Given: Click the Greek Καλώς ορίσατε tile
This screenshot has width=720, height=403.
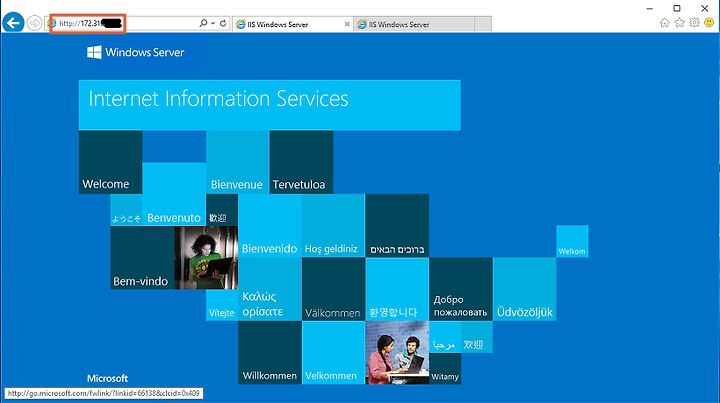Looking at the screenshot, I should tap(270, 289).
